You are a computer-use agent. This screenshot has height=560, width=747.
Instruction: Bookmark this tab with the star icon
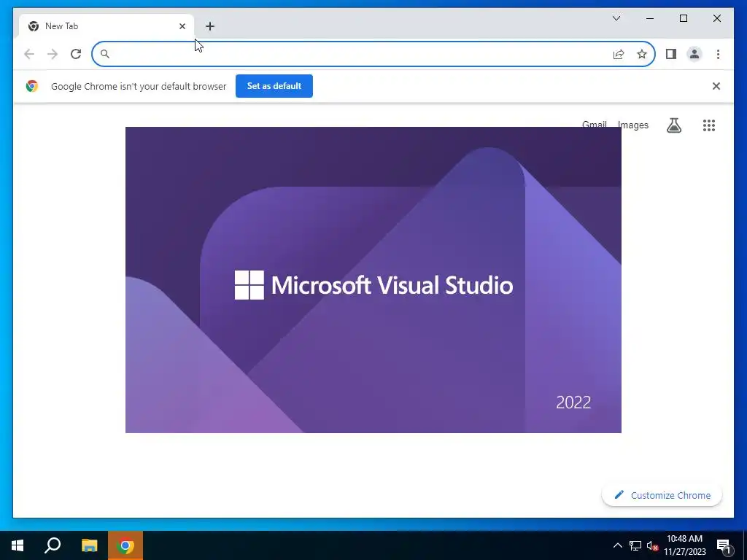pyautogui.click(x=642, y=54)
